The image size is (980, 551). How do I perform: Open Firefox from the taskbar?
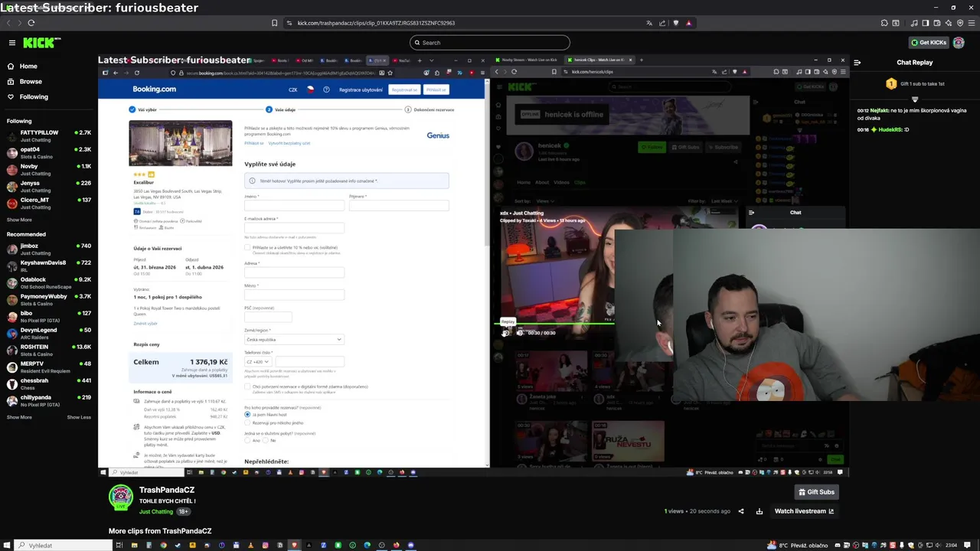(396, 545)
